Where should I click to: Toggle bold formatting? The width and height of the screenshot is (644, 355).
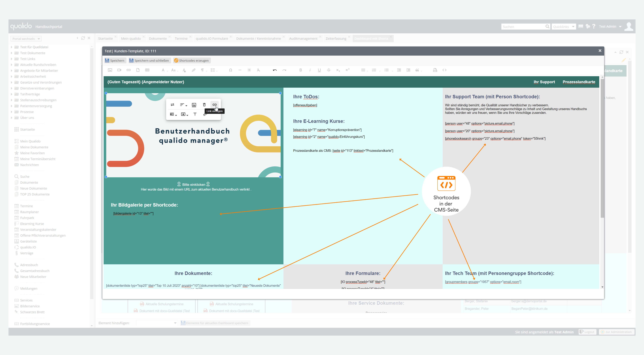coord(300,70)
